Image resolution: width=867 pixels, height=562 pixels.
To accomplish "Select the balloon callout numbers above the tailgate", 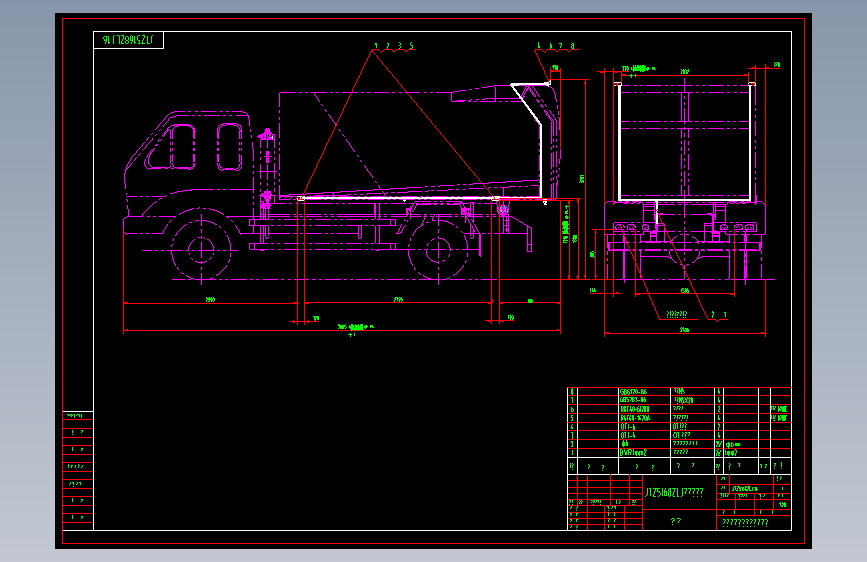I will [556, 46].
